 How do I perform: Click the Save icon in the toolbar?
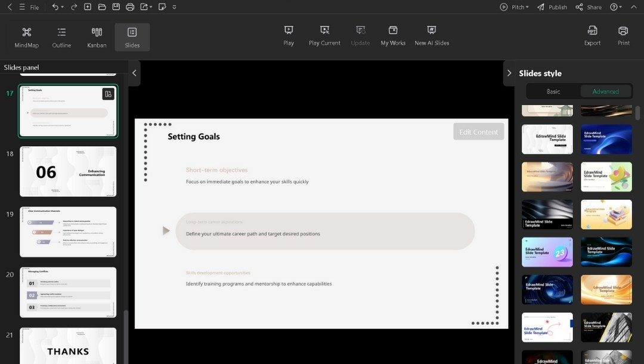click(115, 7)
